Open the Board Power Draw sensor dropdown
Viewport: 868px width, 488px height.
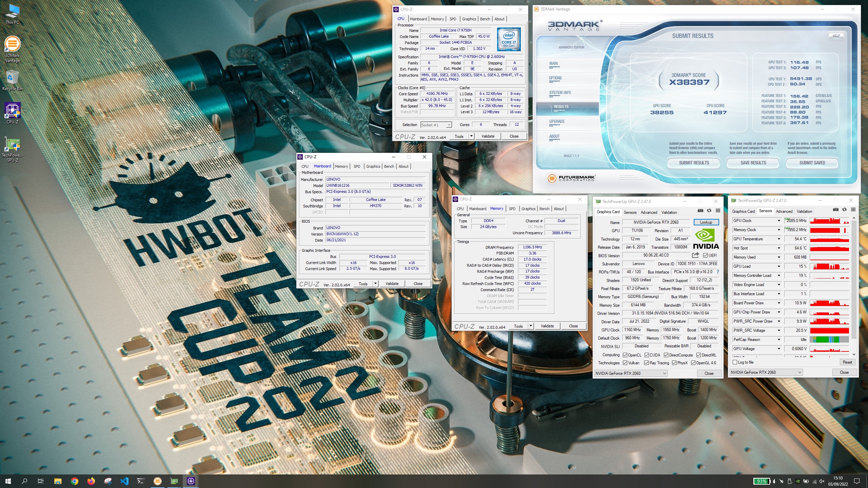pos(779,303)
